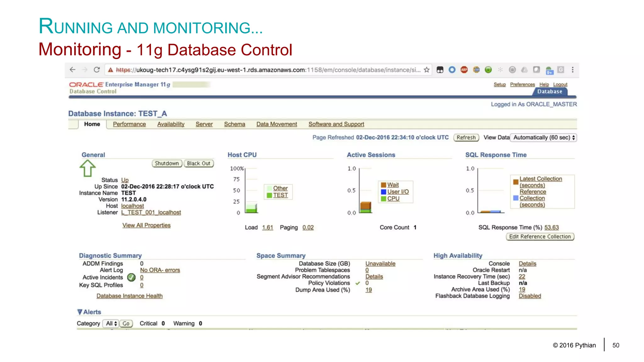Click the orange Wait legend swatch
The height and width of the screenshot is (362, 644).
click(383, 185)
